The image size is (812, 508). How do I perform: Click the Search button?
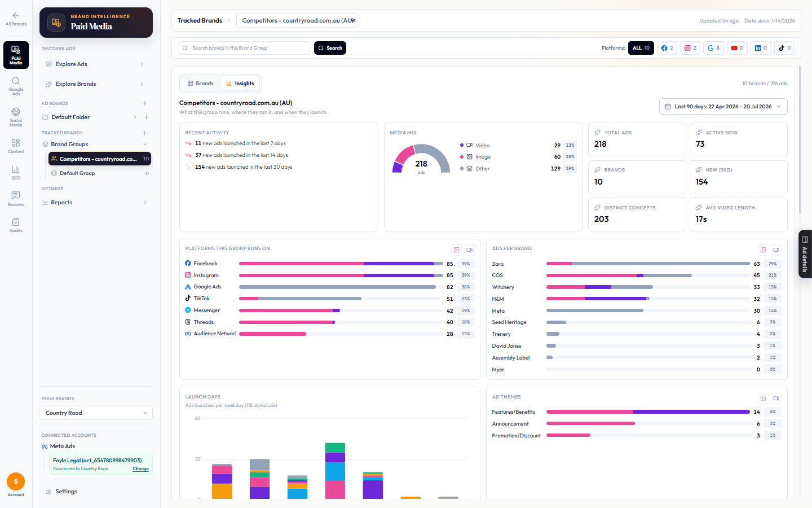[330, 48]
